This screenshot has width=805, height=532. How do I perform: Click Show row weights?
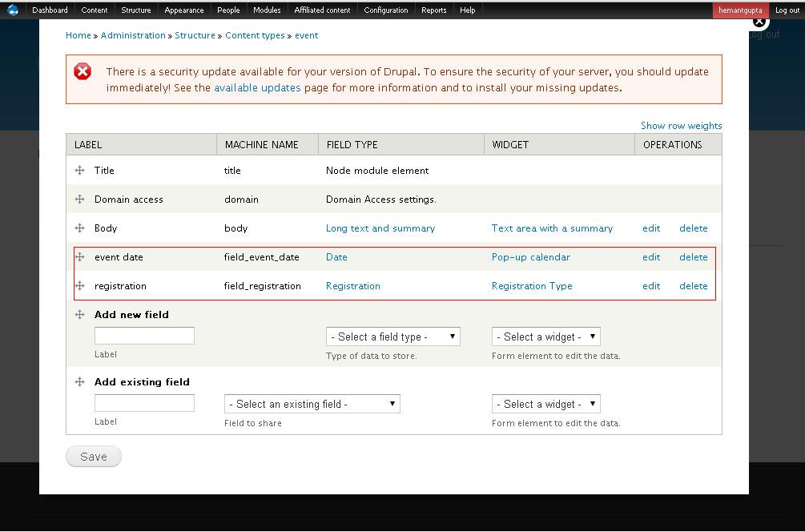pyautogui.click(x=681, y=125)
